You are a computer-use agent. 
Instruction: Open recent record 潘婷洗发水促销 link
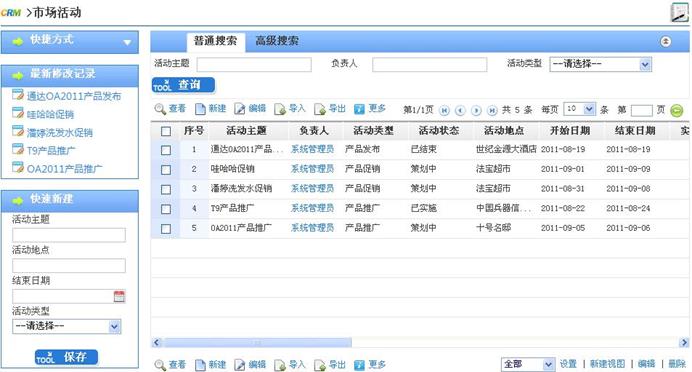tap(60, 132)
